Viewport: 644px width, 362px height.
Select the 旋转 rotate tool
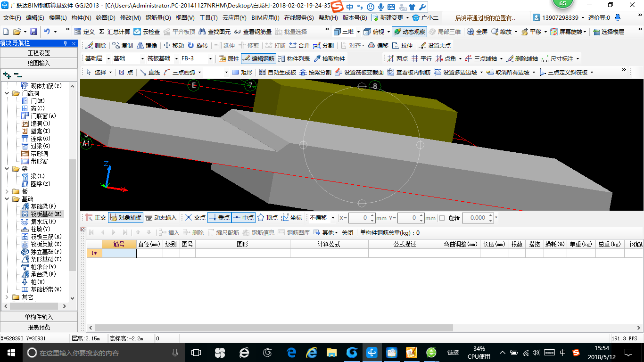point(198,45)
